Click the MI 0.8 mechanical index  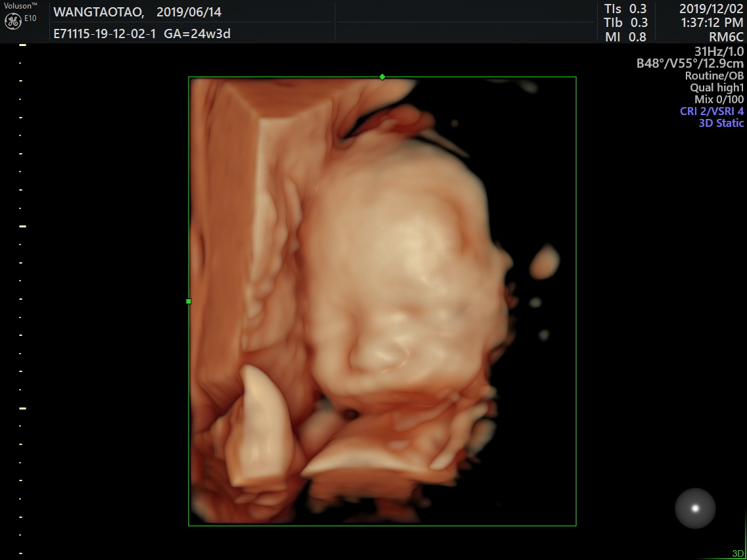pos(625,37)
